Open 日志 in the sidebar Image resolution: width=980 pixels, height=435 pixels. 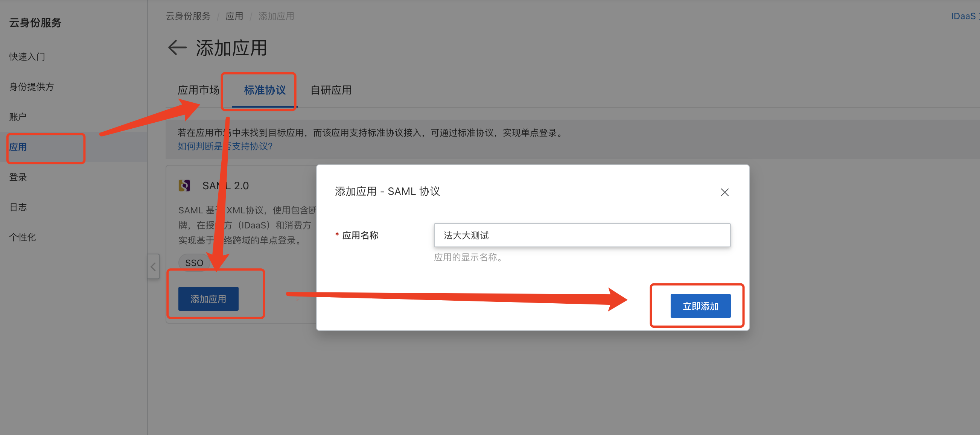(x=18, y=207)
